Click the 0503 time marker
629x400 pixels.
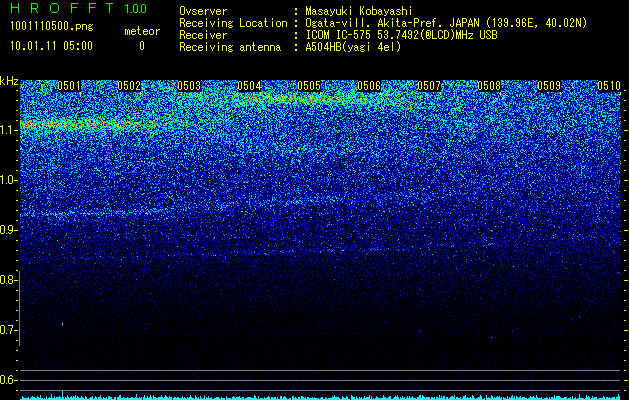click(x=189, y=86)
